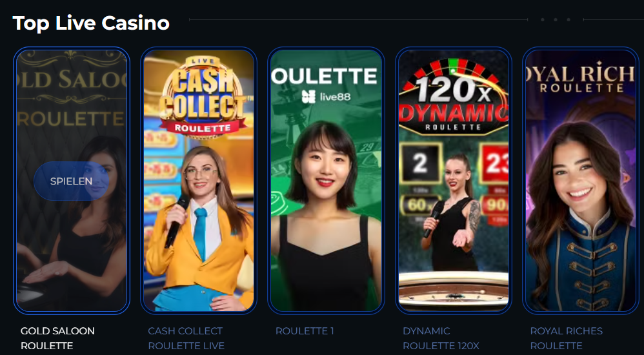This screenshot has width=644, height=355.
Task: Open the CASH COLLECT ROULETTE LIVE link
Action: (186, 338)
